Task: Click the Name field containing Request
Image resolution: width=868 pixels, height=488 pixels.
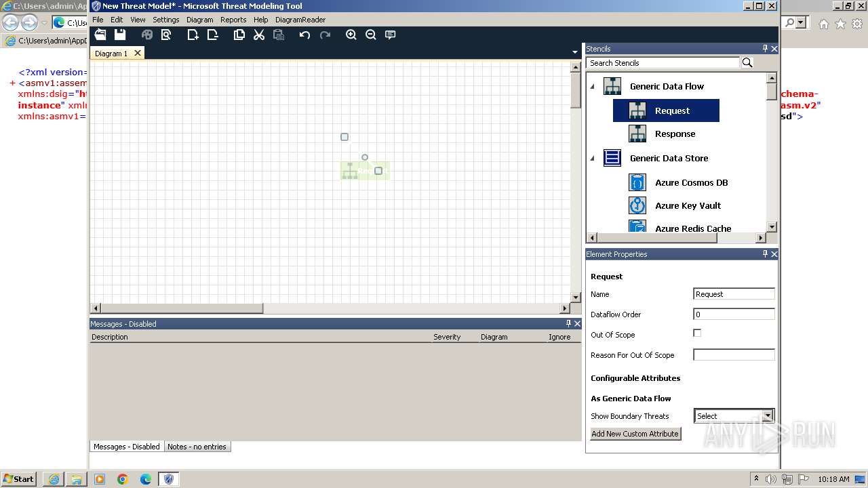Action: pos(734,294)
